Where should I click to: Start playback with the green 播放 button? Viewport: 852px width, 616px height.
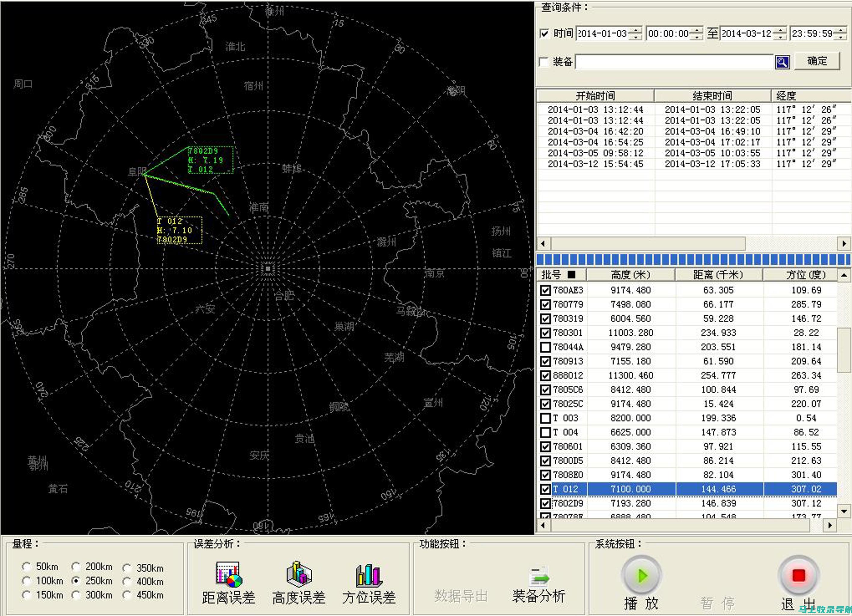tap(642, 575)
